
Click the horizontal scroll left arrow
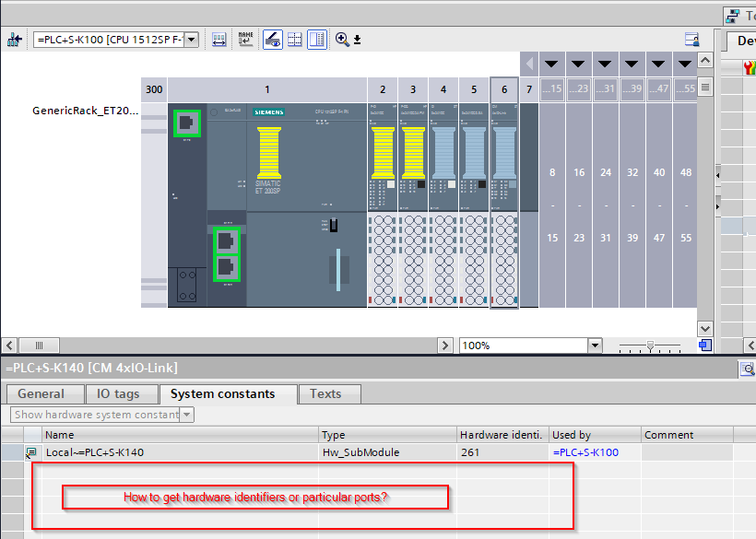click(9, 346)
